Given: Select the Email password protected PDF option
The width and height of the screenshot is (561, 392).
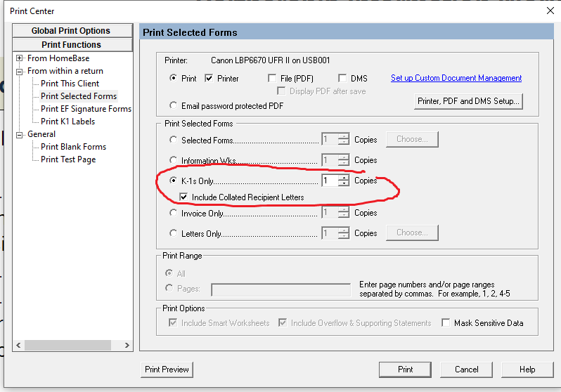Looking at the screenshot, I should (x=174, y=106).
